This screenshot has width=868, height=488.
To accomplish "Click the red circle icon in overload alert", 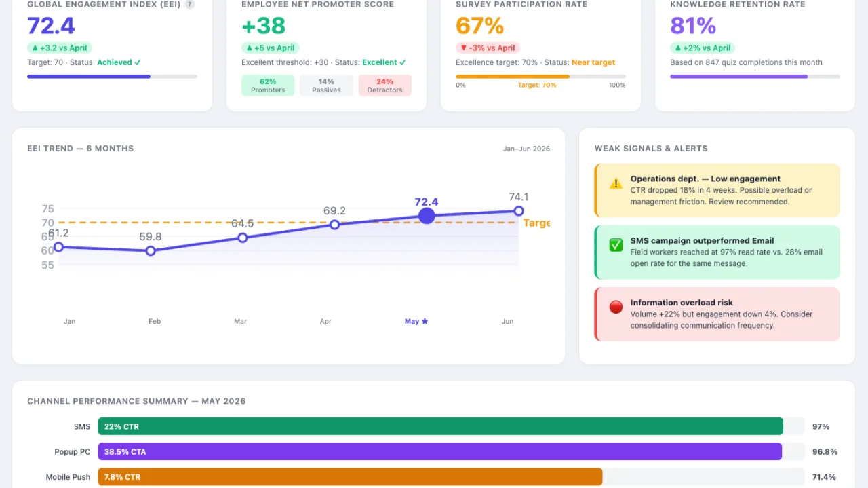I will pos(616,307).
